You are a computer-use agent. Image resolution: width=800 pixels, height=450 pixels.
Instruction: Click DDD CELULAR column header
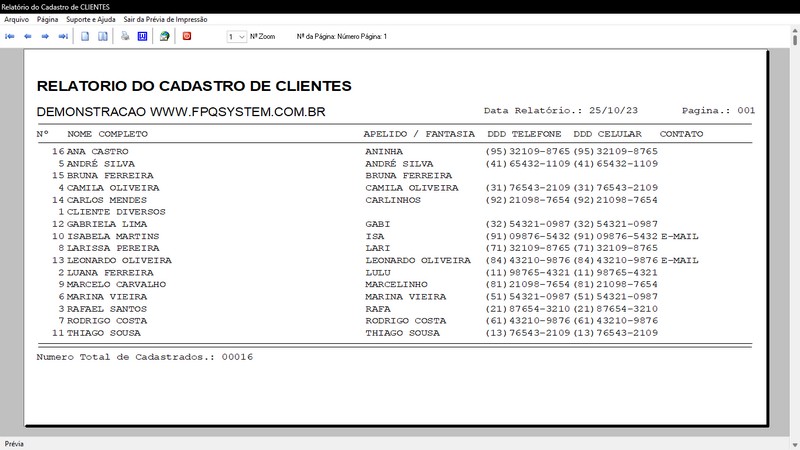click(607, 134)
